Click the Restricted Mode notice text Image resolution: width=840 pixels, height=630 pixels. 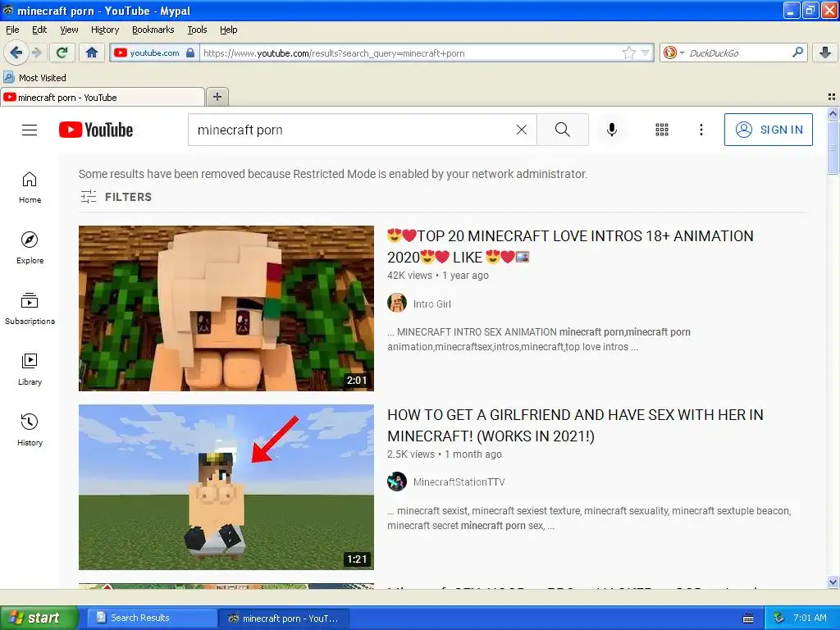(x=333, y=174)
